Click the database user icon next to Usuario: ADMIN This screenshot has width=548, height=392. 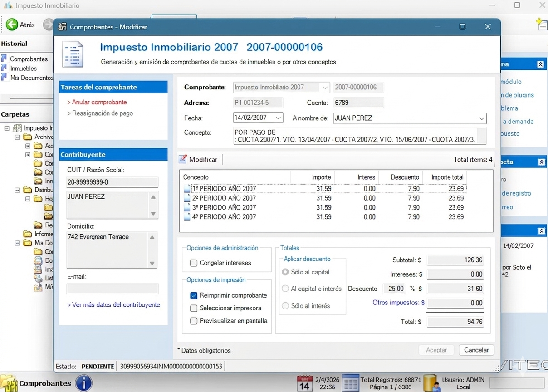431,383
